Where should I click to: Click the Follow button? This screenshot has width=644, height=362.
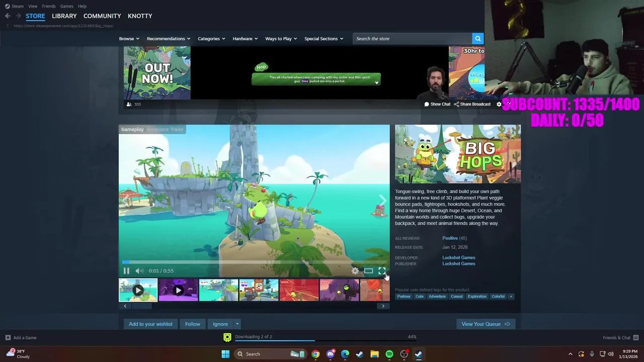click(x=192, y=324)
